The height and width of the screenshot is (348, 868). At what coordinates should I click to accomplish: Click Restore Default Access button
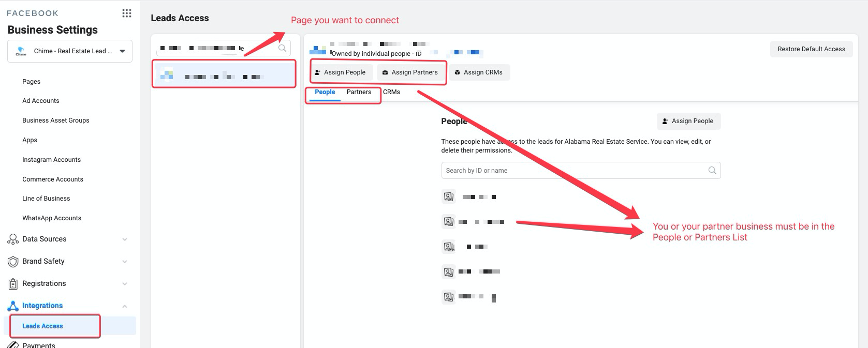[811, 49]
